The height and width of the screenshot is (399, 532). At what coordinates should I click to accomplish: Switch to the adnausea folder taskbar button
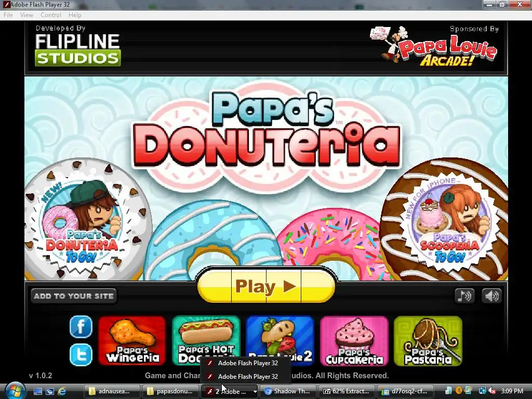click(112, 391)
